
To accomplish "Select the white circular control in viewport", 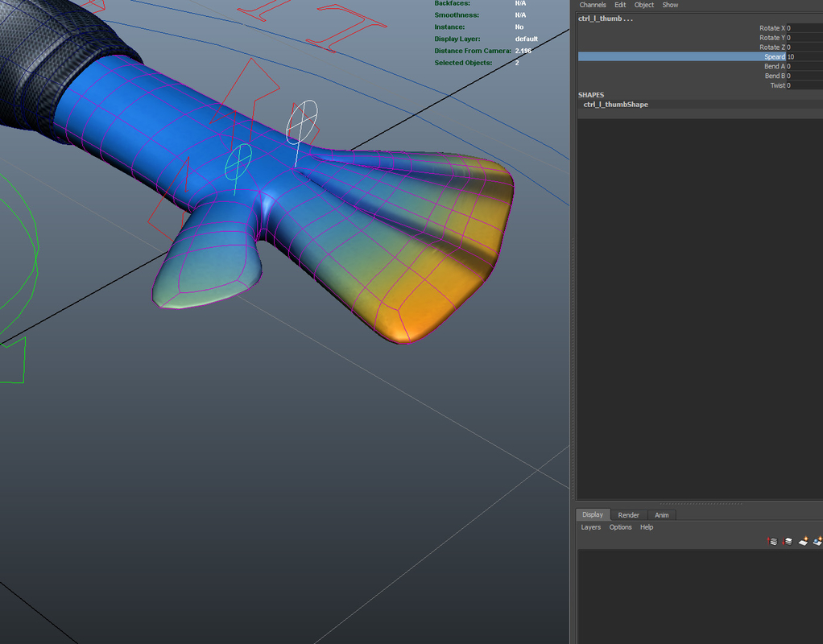I will click(x=303, y=123).
